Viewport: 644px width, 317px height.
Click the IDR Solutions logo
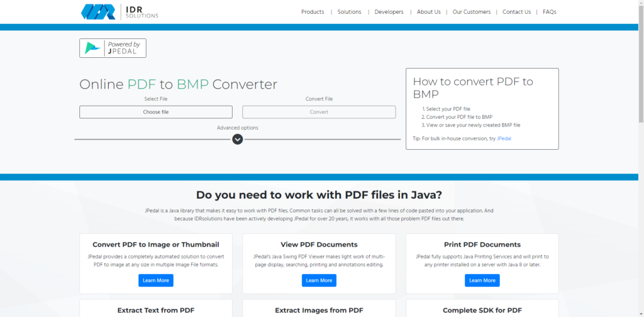(x=119, y=11)
